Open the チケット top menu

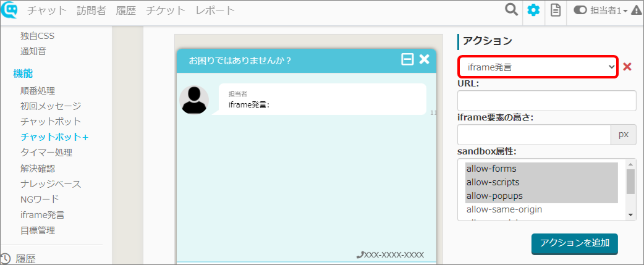pyautogui.click(x=166, y=11)
